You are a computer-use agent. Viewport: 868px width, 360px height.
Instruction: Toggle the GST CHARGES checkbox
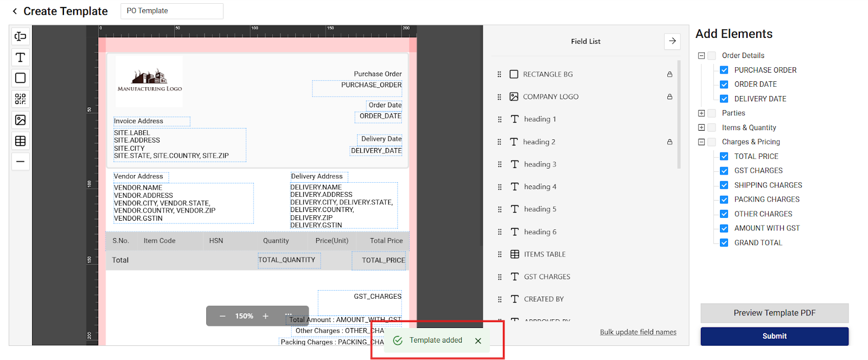coord(724,171)
